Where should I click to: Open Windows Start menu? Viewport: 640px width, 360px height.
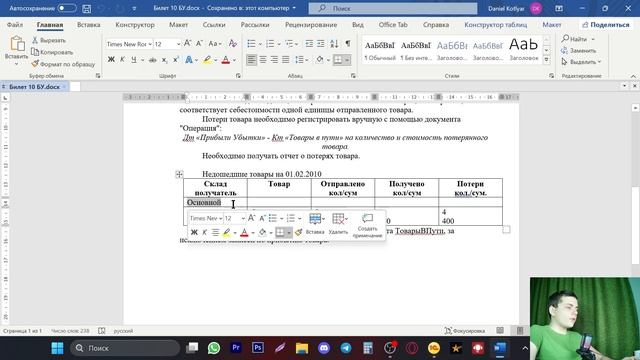tap(58, 348)
